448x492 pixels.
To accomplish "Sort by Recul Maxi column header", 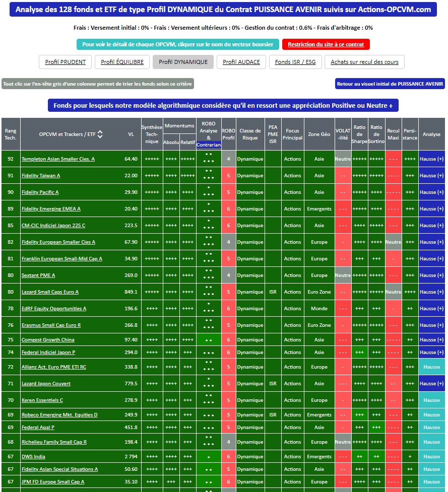I will click(393, 134).
